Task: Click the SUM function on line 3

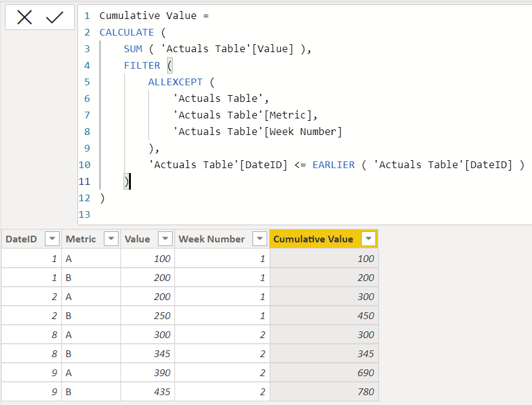Action: (133, 49)
